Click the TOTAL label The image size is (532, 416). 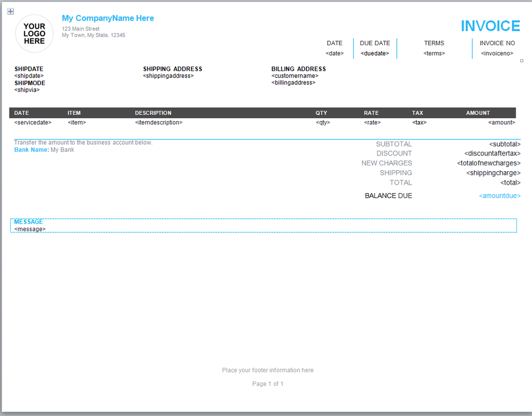coord(400,183)
